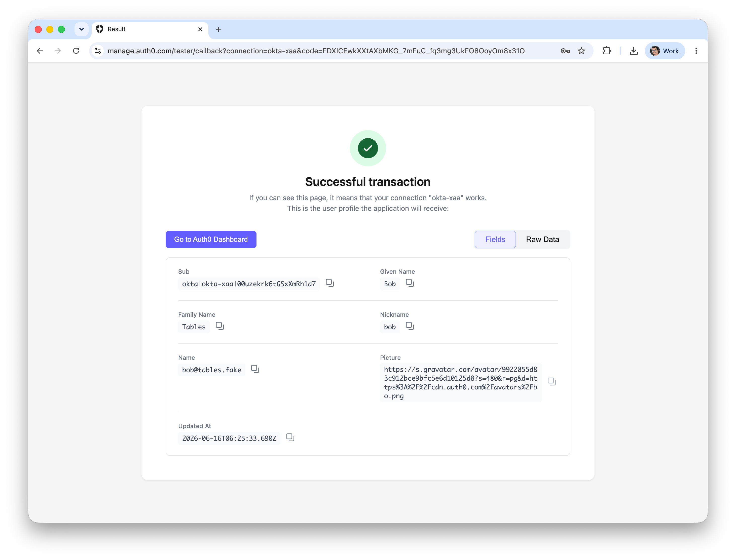The image size is (736, 560).
Task: Open the Extensions puzzle icon
Action: 607,51
